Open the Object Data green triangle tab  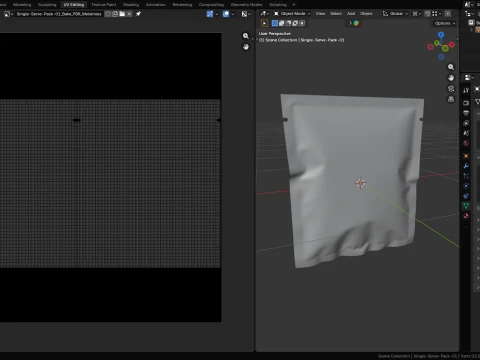pyautogui.click(x=466, y=206)
